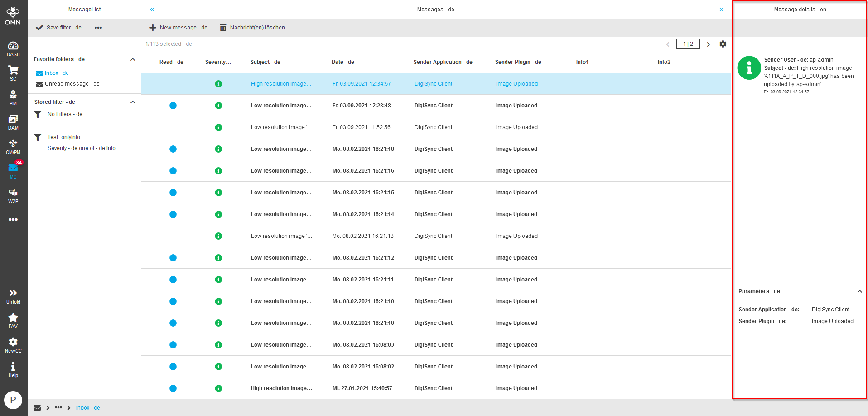Click the trash icon to delete messages
The image size is (868, 416).
(x=223, y=28)
